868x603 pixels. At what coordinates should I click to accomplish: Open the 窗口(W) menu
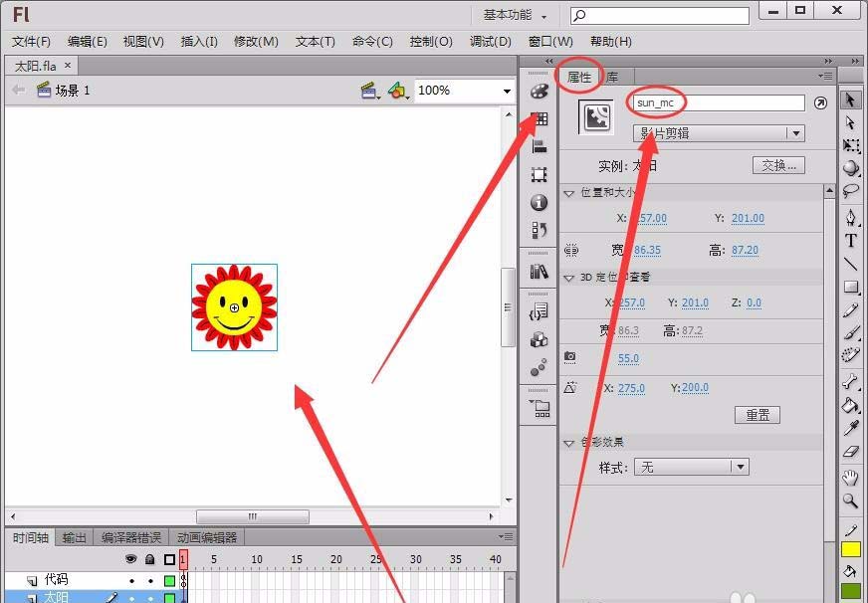coord(550,42)
